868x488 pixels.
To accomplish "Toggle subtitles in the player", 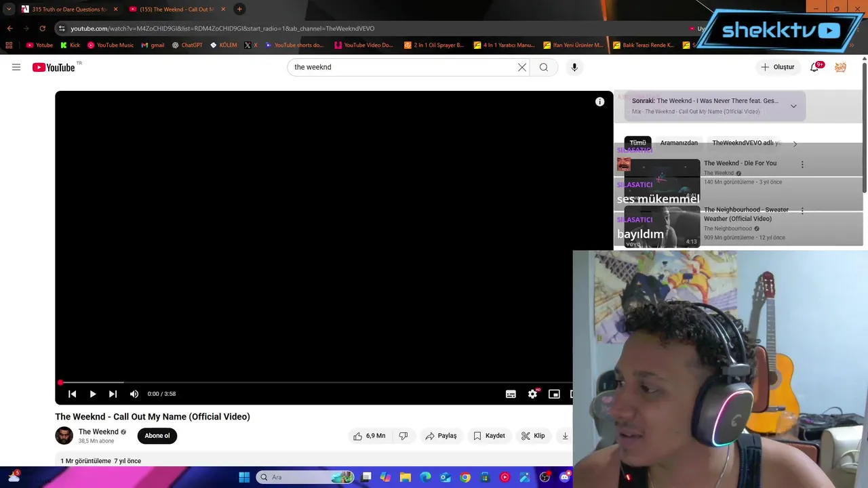I will coord(511,394).
